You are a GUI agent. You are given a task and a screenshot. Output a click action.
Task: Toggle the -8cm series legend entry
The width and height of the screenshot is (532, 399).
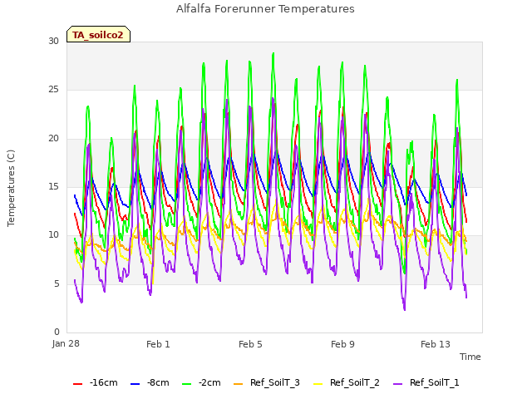(150, 382)
